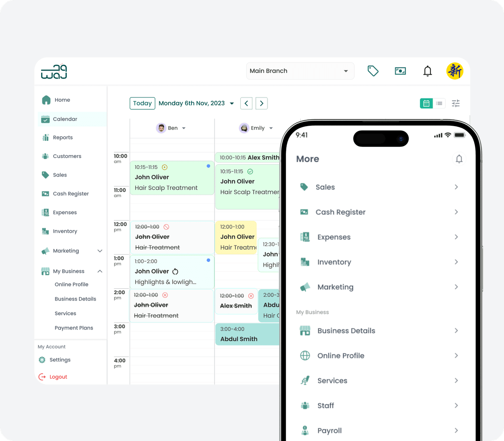Switch to list view of appointments
The image size is (504, 441).
pyautogui.click(x=439, y=103)
